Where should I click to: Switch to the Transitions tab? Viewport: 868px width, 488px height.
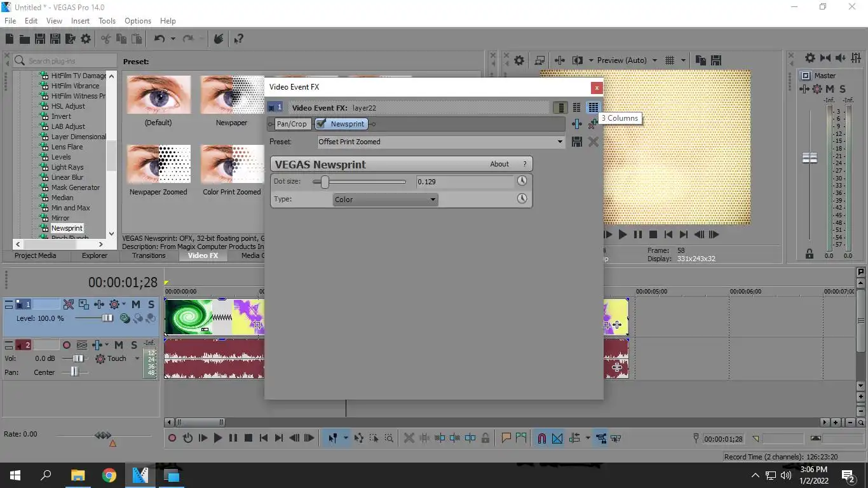(149, 255)
